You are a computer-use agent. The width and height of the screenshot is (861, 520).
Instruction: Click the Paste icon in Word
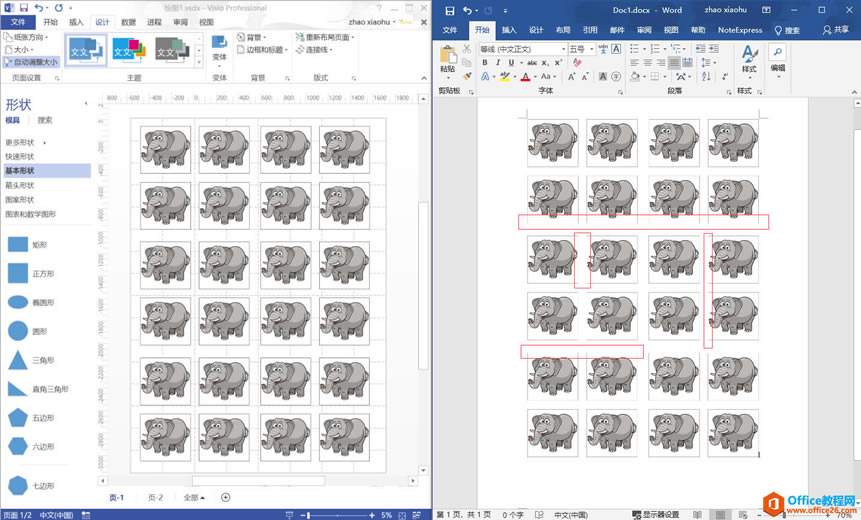448,60
